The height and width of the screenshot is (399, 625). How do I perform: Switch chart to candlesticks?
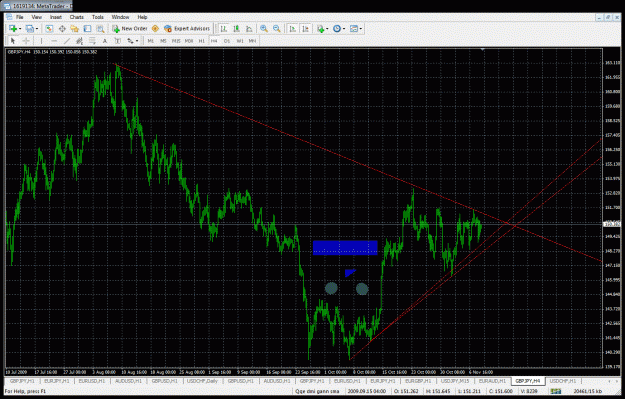(236, 29)
